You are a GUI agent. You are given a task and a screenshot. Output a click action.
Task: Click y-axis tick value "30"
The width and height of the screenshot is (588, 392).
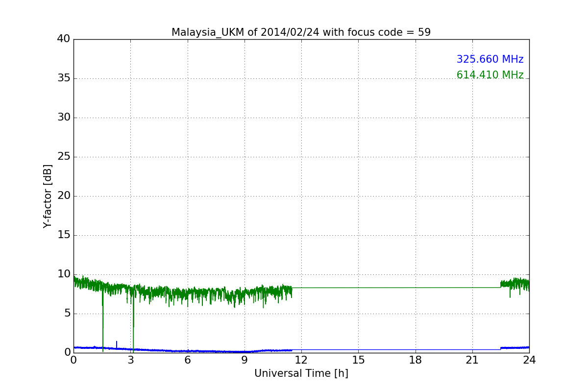click(64, 118)
